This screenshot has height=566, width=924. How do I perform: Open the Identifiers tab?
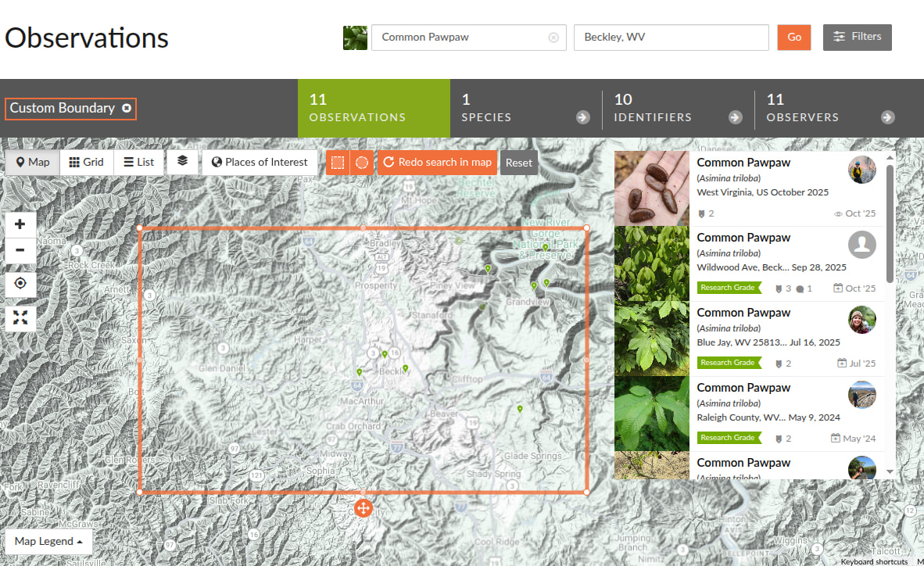(677, 109)
